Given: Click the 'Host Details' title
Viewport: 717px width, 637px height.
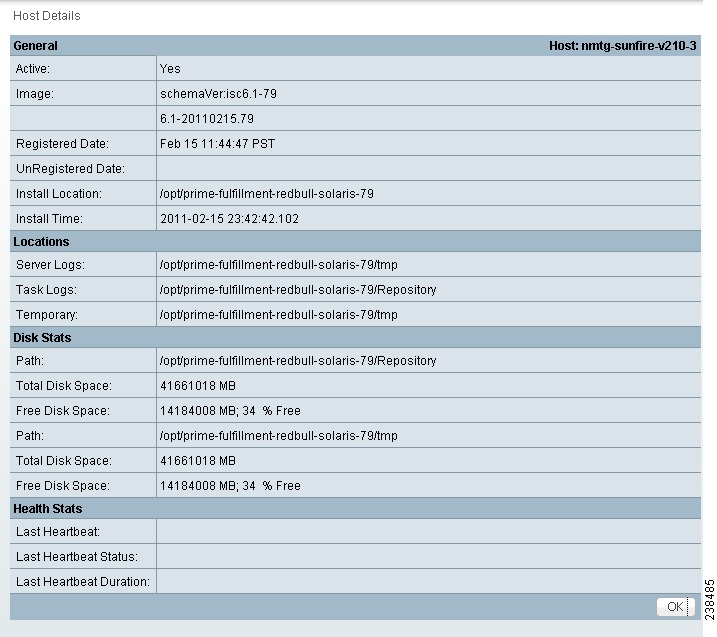Looking at the screenshot, I should [47, 16].
